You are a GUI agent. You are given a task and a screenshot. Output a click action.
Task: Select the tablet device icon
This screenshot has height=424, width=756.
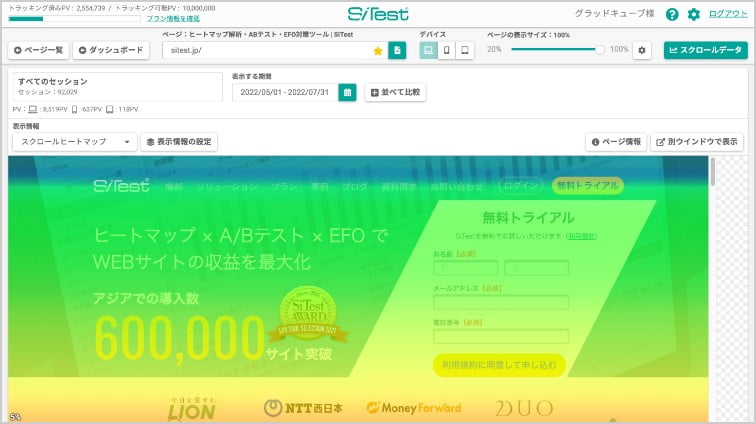[465, 50]
